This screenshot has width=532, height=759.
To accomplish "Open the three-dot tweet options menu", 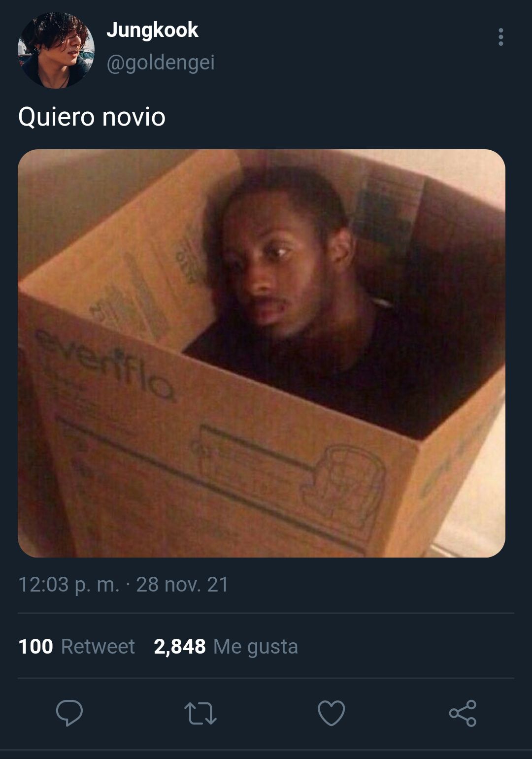I will point(500,37).
